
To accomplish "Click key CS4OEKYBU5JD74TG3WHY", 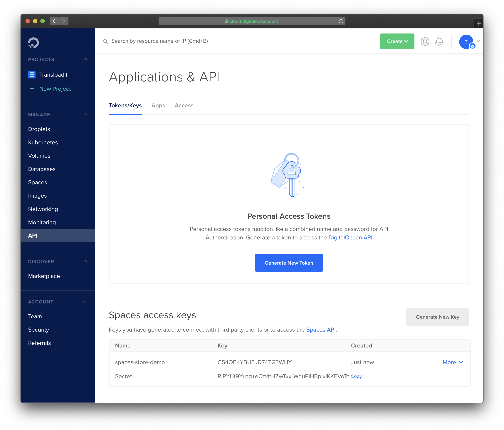I will pos(254,362).
